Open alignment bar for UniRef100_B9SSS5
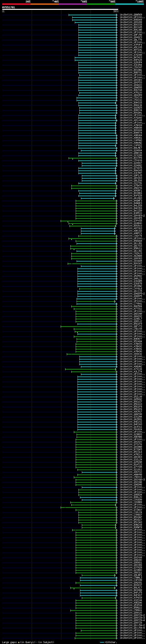Image resolution: width=146 pixels, height=644 pixels. 98,25
